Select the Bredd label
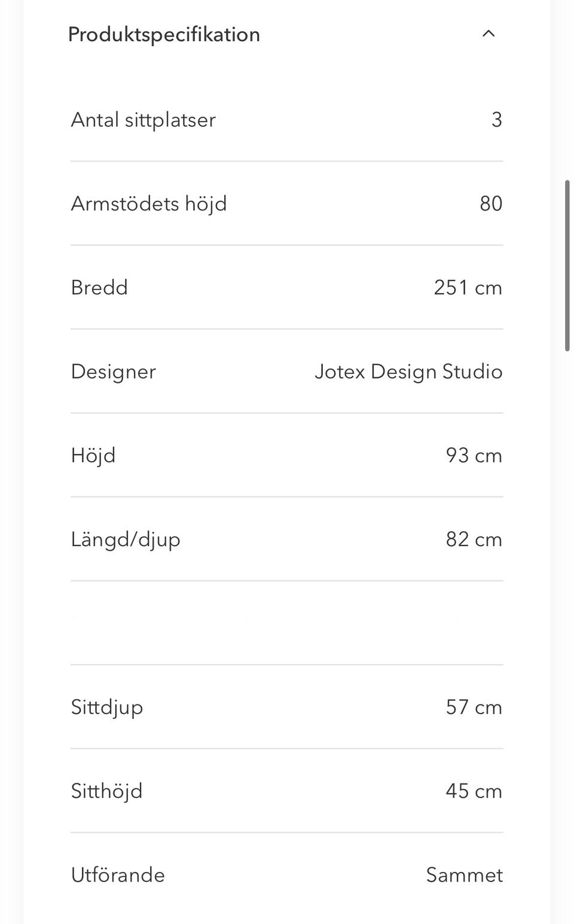This screenshot has height=924, width=574. click(99, 288)
